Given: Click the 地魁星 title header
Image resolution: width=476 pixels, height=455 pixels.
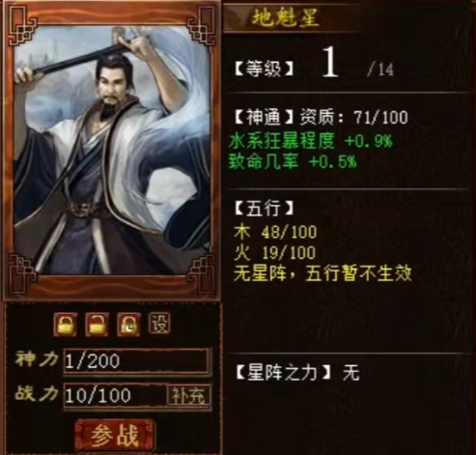Looking at the screenshot, I should [285, 17].
